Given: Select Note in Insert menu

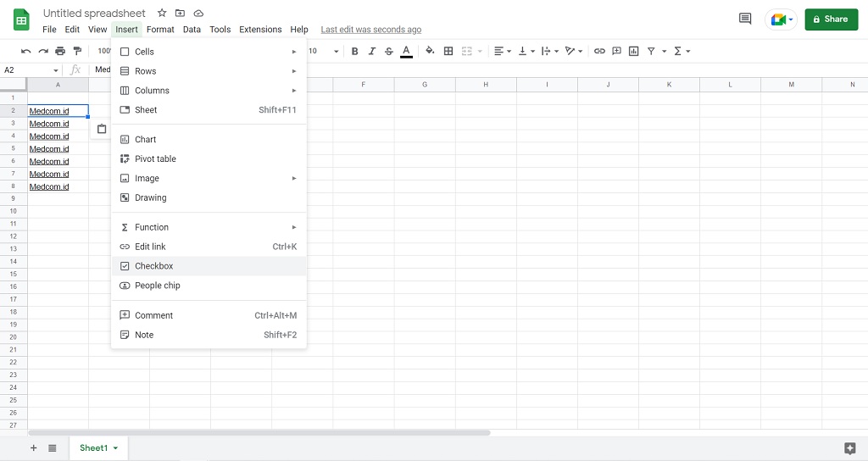Looking at the screenshot, I should pyautogui.click(x=209, y=335).
